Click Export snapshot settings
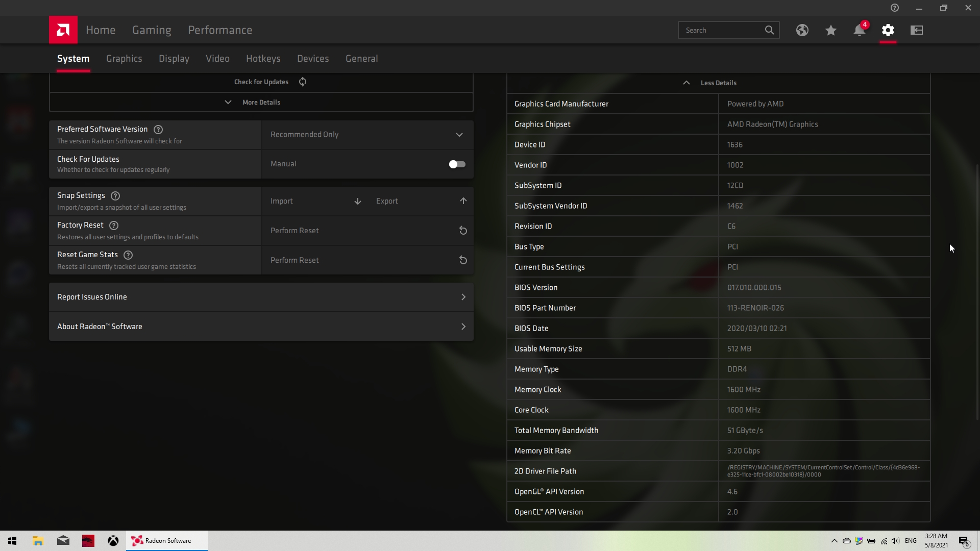Viewport: 980px width, 551px height. click(421, 201)
